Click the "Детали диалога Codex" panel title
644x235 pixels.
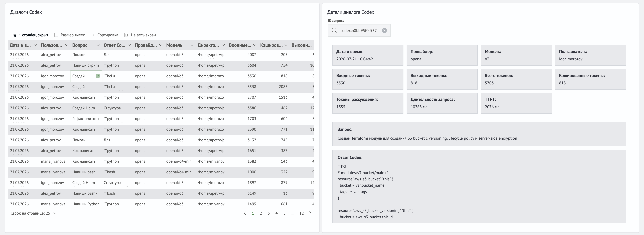click(x=351, y=12)
